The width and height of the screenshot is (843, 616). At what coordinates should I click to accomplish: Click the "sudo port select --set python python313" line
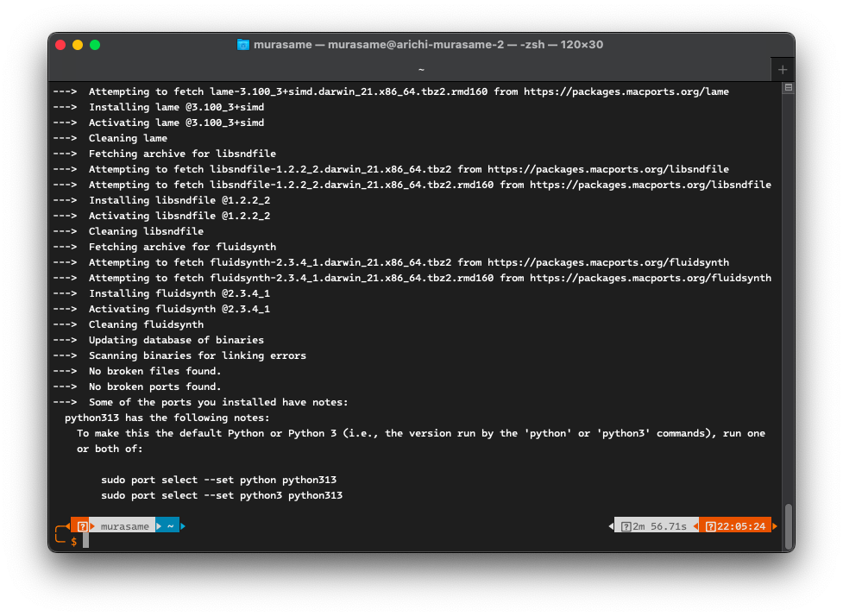point(218,480)
